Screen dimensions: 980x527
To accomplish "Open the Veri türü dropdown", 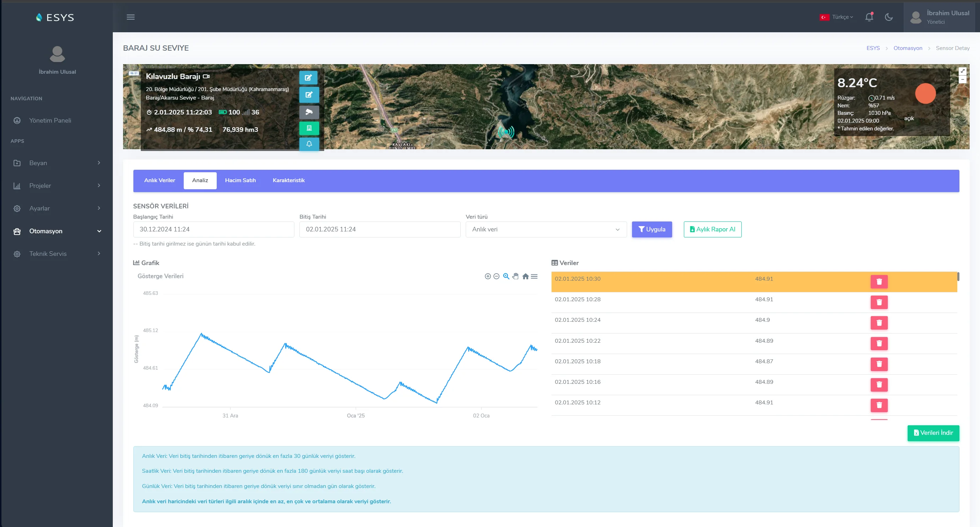I will click(x=546, y=229).
